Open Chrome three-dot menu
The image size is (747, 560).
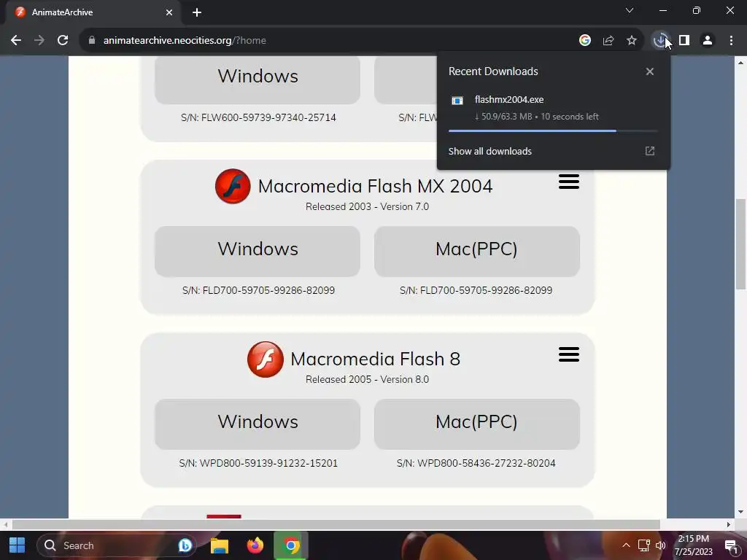coord(731,41)
